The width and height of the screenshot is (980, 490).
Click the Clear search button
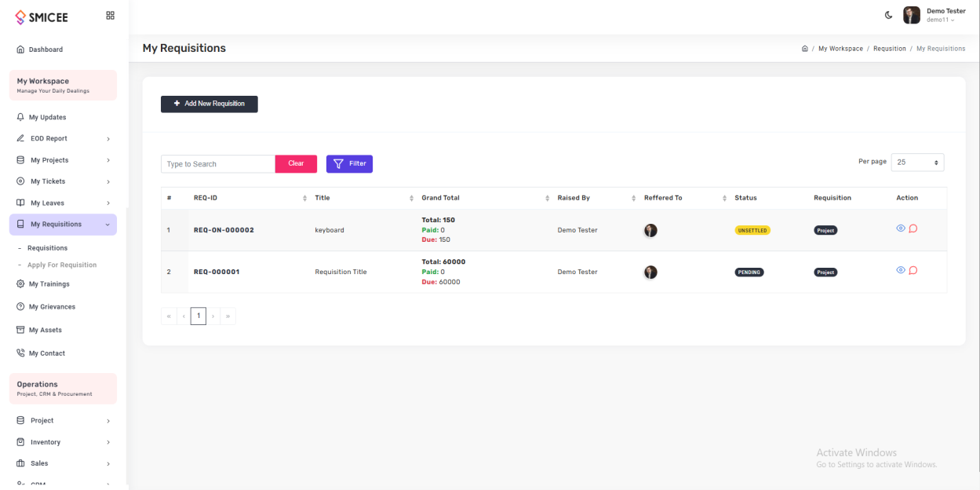[x=296, y=163]
